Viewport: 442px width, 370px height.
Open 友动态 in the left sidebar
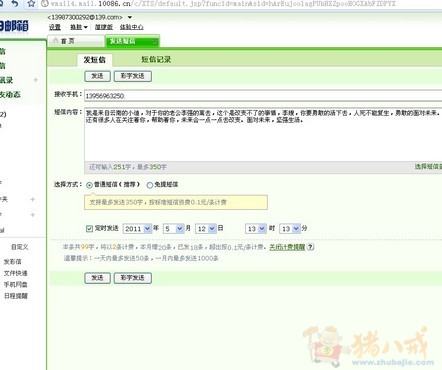10,95
